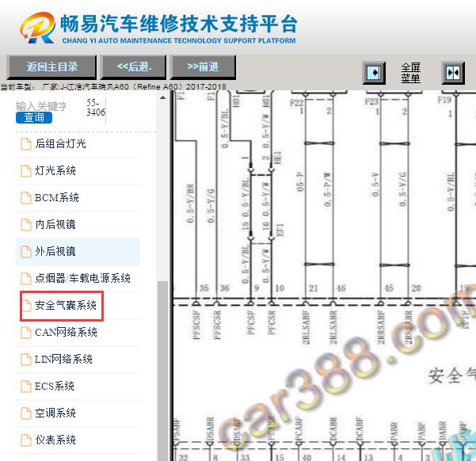Go forward with the >>前进 button
Viewport: 476px width, 461px height.
point(203,67)
